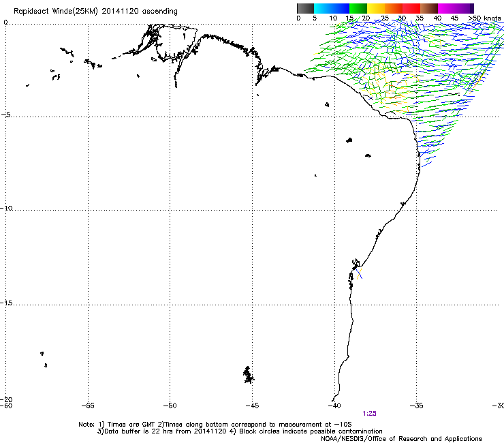The image size is (504, 443).
Task: Click the '-35' longitude axis label
Action: tap(416, 406)
